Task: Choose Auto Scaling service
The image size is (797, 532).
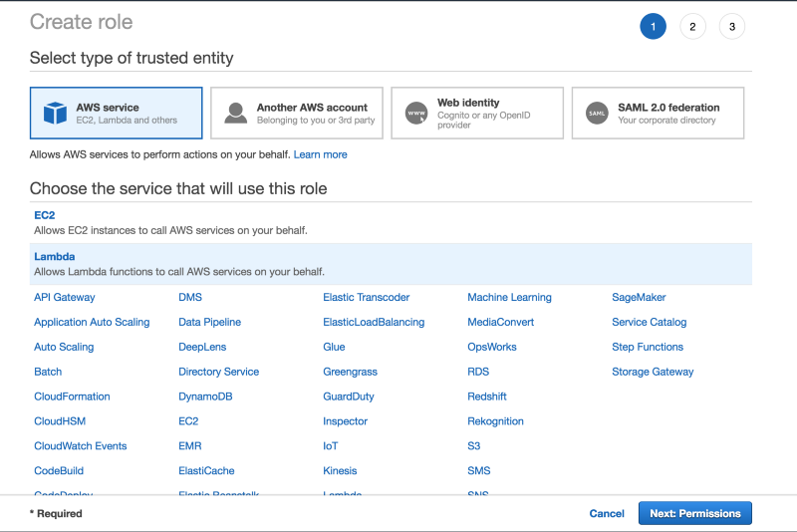Action: pos(64,347)
